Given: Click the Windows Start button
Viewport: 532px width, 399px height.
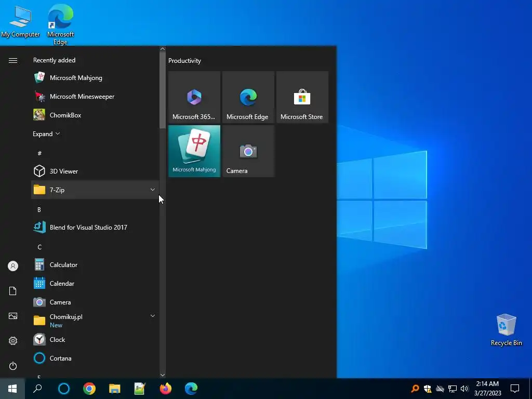Looking at the screenshot, I should [x=12, y=389].
